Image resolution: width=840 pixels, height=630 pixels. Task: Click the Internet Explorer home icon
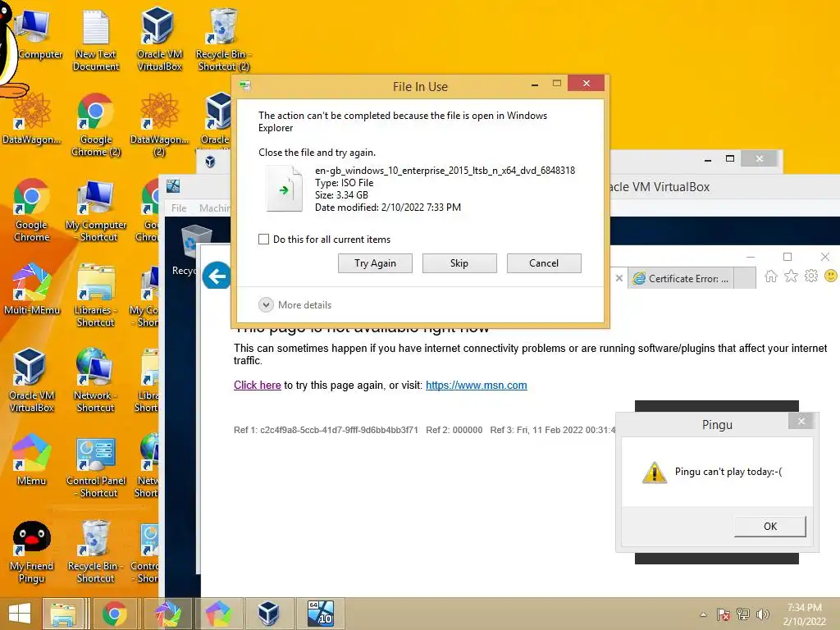pos(771,276)
